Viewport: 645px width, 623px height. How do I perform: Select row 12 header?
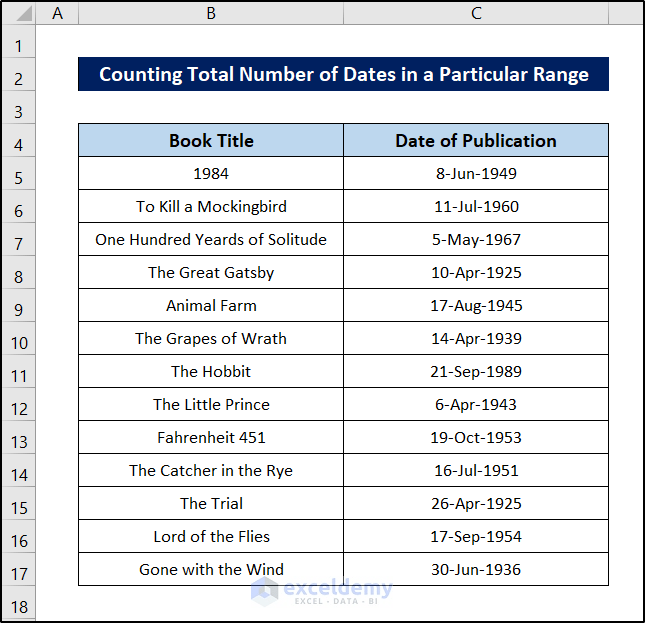point(19,405)
